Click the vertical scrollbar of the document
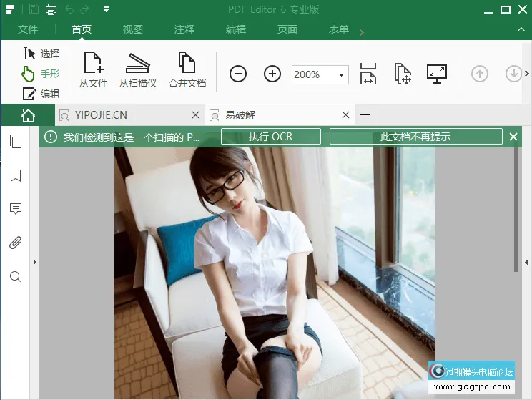The height and width of the screenshot is (400, 532). tap(516, 210)
